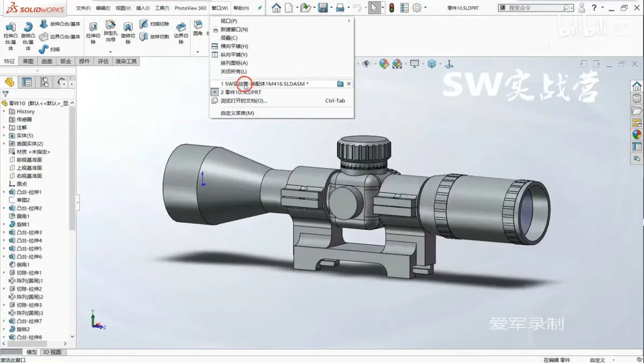This screenshot has width=644, height=363.
Task: Open the Design Library task pane icon
Action: (636, 98)
